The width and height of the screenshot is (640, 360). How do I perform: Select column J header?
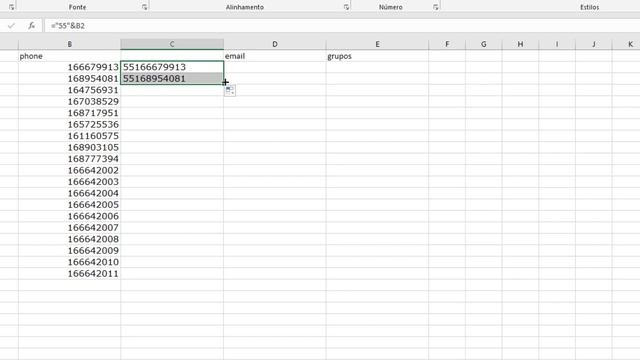pyautogui.click(x=594, y=44)
